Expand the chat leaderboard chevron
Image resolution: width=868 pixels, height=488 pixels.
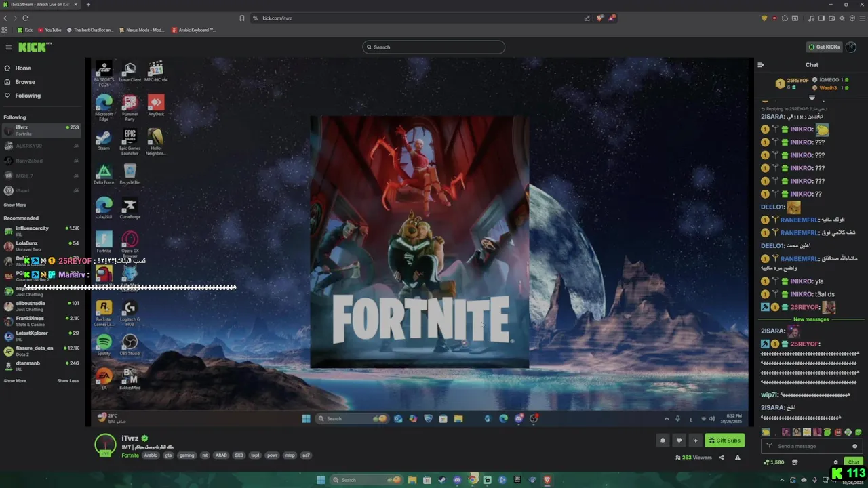(812, 98)
